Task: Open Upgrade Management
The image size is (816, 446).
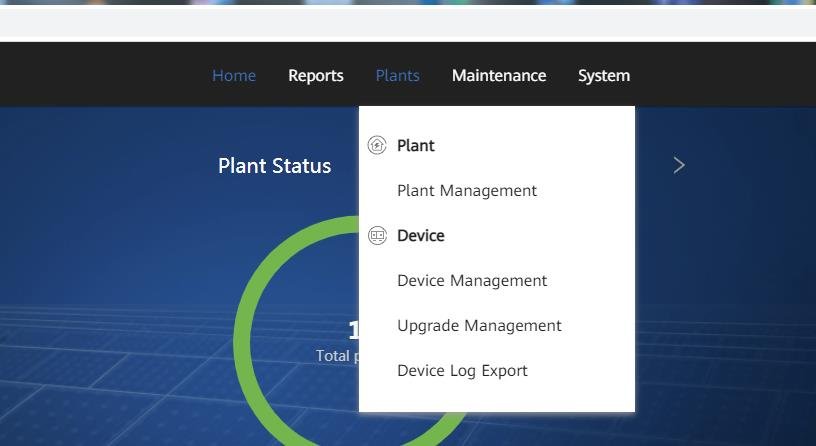Action: [x=479, y=326]
